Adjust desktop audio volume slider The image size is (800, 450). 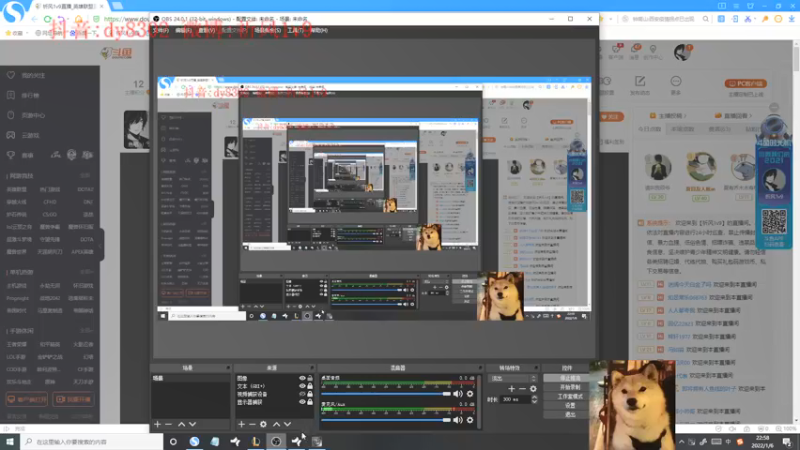pyautogui.click(x=386, y=394)
